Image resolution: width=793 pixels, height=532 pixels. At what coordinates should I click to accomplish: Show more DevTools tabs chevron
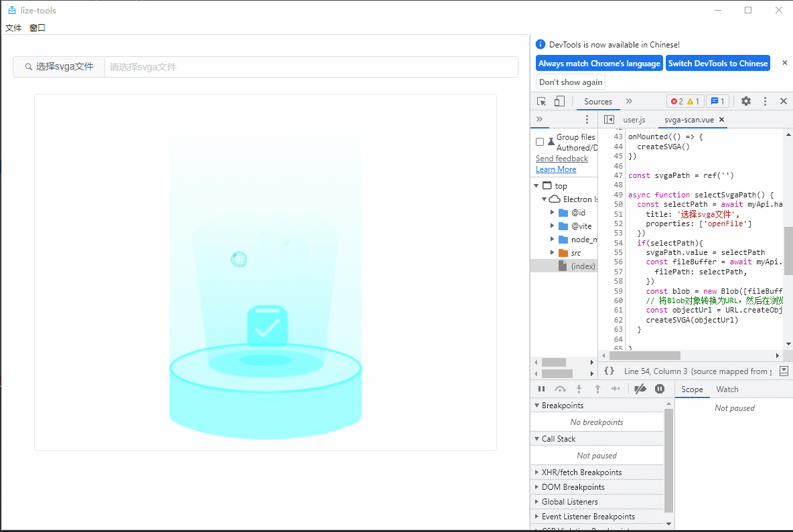pos(629,101)
